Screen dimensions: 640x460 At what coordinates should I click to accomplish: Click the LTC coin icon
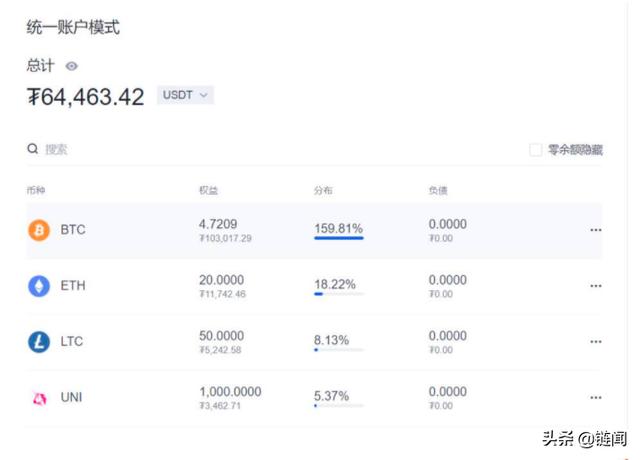pos(39,342)
